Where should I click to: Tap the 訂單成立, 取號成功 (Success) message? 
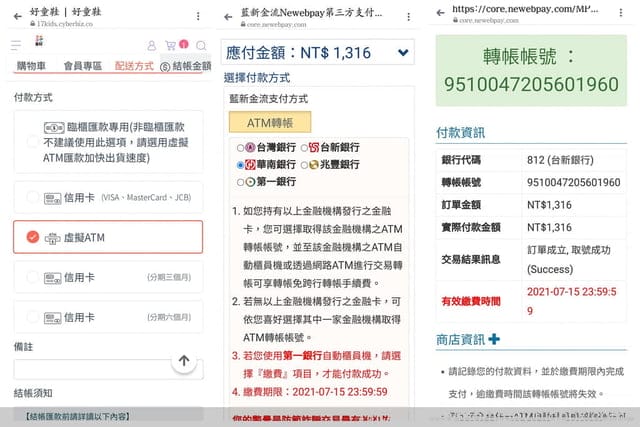click(x=569, y=260)
